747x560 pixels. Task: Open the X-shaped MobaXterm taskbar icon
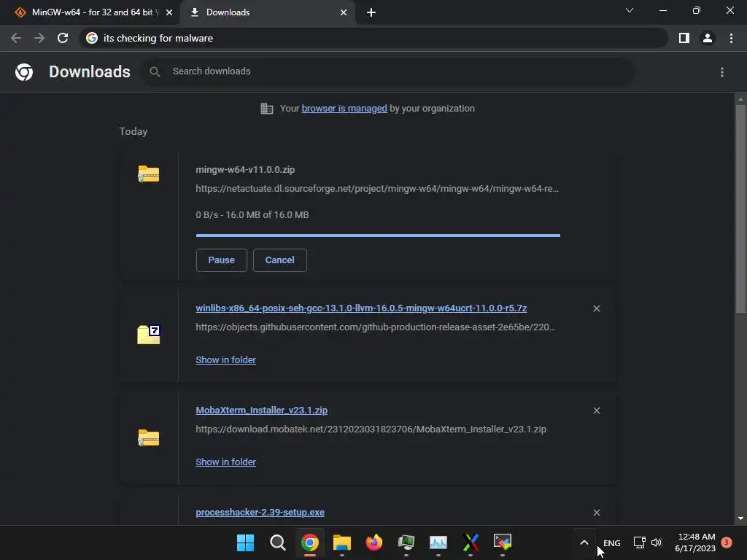(x=471, y=542)
